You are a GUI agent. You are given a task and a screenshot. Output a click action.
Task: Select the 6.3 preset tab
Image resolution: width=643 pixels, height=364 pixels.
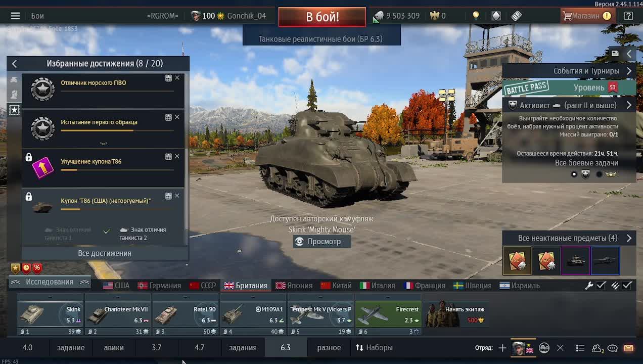pos(286,348)
